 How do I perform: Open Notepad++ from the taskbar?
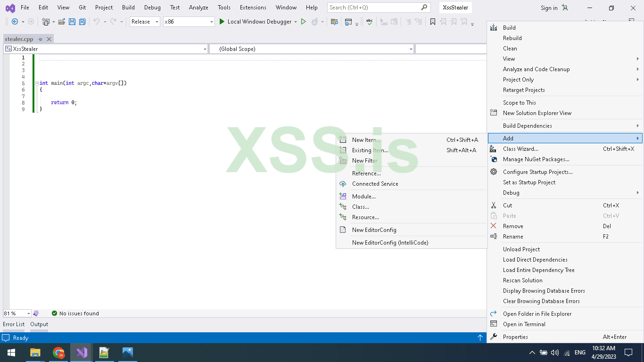104,353
